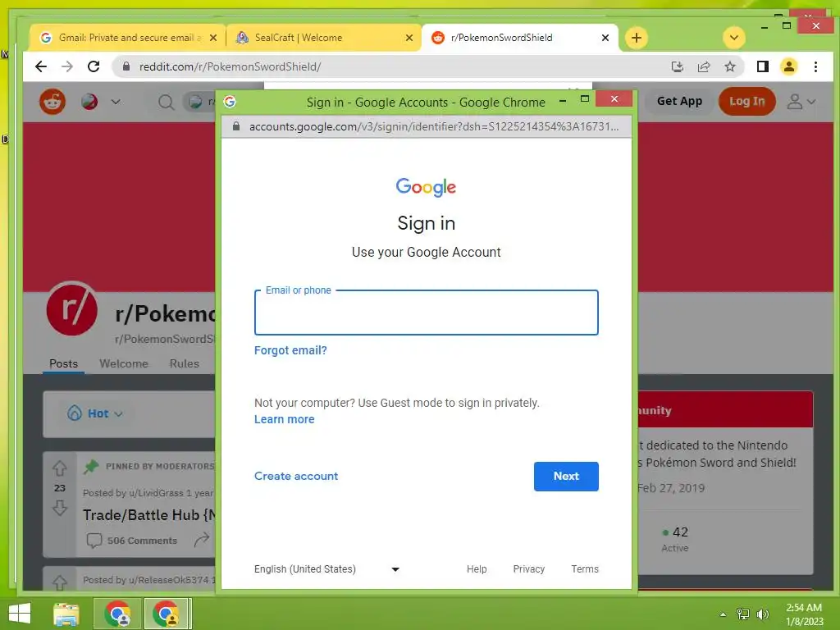
Task: Click the Google favicon in popup title bar
Action: point(230,102)
